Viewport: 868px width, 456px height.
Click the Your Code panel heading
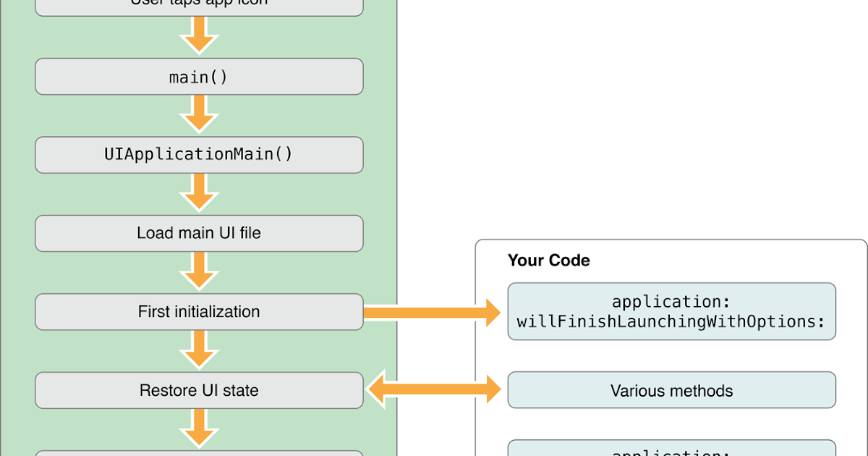[550, 261]
